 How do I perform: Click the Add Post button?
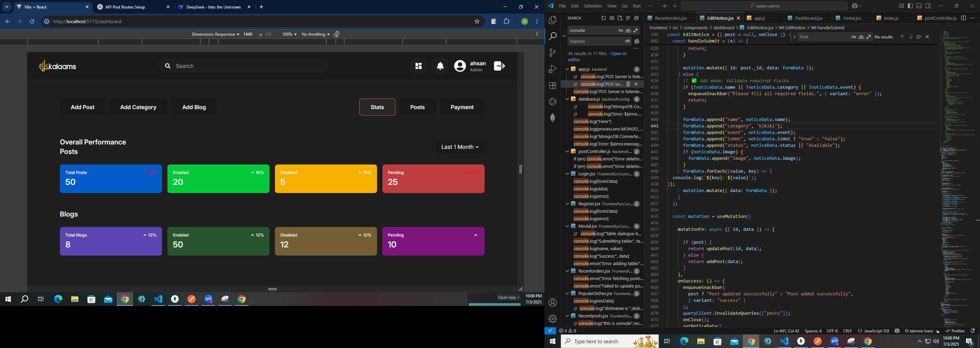click(83, 107)
